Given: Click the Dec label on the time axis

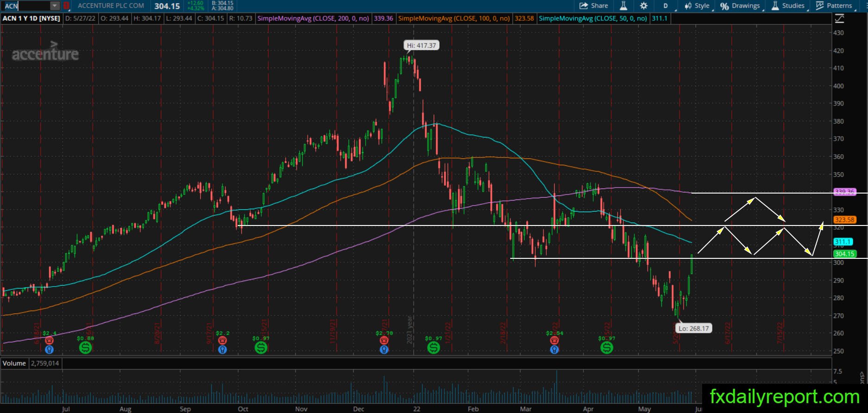Looking at the screenshot, I should [x=358, y=409].
